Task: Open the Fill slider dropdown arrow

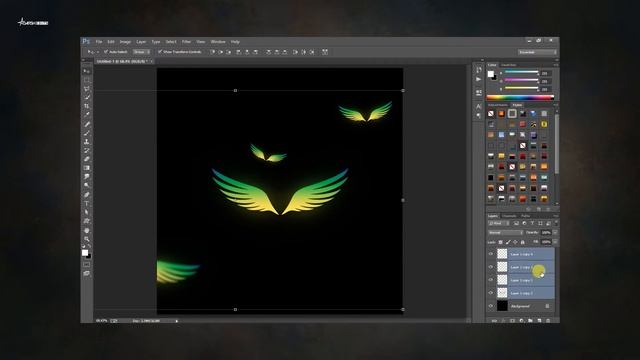Action: tap(555, 242)
